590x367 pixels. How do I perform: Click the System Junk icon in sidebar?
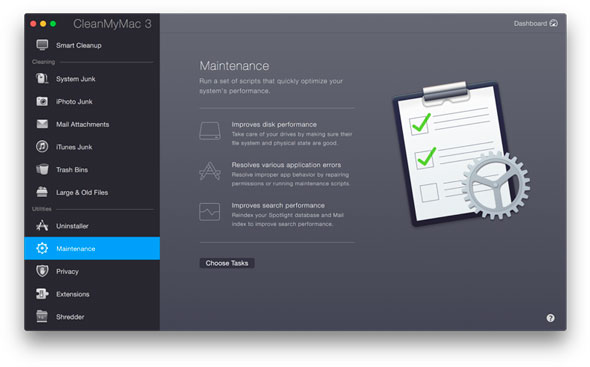click(x=42, y=78)
